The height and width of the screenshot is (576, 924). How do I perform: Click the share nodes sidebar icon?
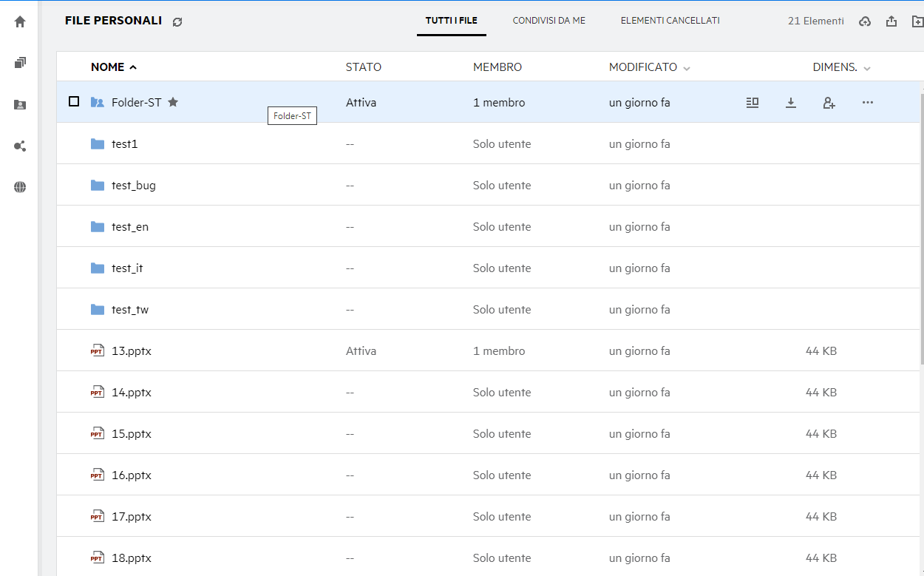coord(20,146)
